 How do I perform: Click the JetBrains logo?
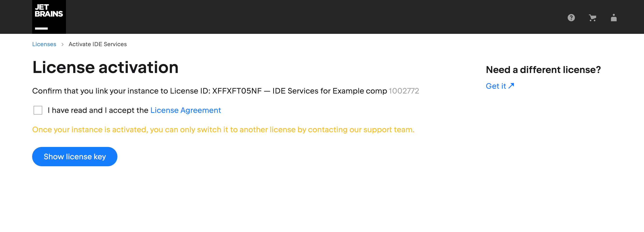pos(49,16)
